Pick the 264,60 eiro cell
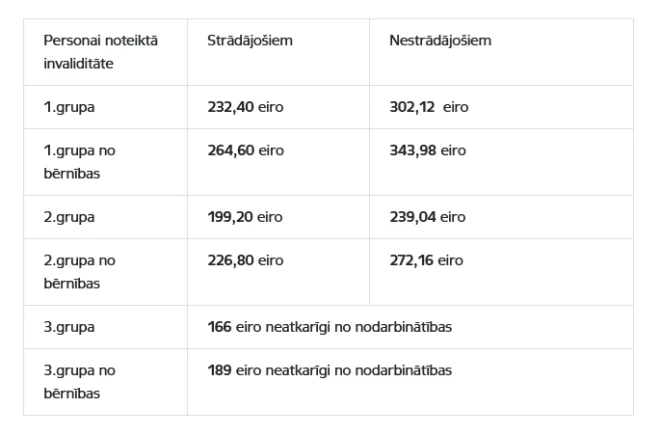The height and width of the screenshot is (436, 660). click(245, 152)
